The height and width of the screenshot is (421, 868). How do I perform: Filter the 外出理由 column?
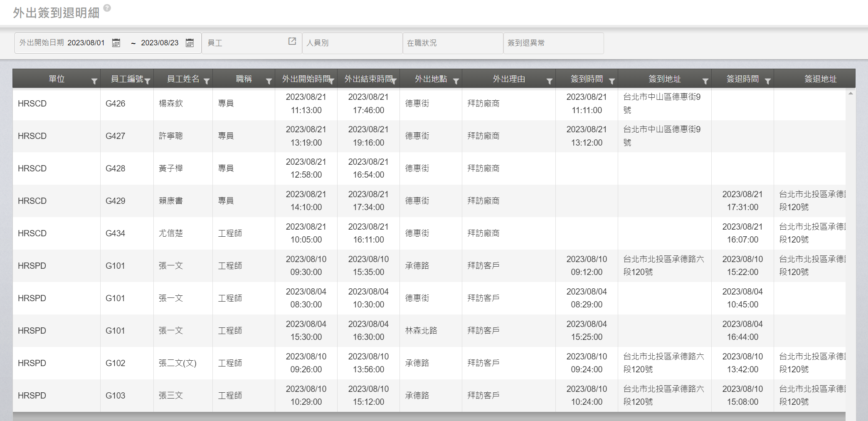(550, 81)
